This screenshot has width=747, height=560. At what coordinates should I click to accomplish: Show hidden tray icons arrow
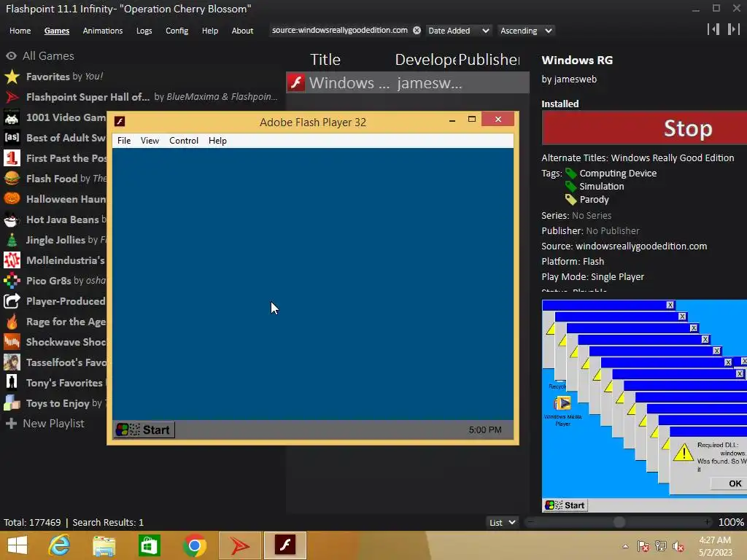coord(625,546)
